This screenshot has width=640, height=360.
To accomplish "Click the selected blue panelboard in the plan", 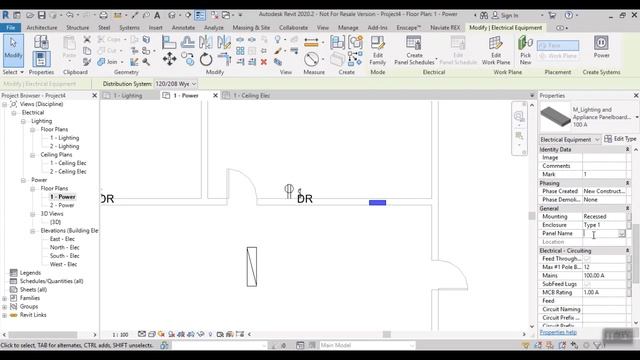I will pos(377,202).
